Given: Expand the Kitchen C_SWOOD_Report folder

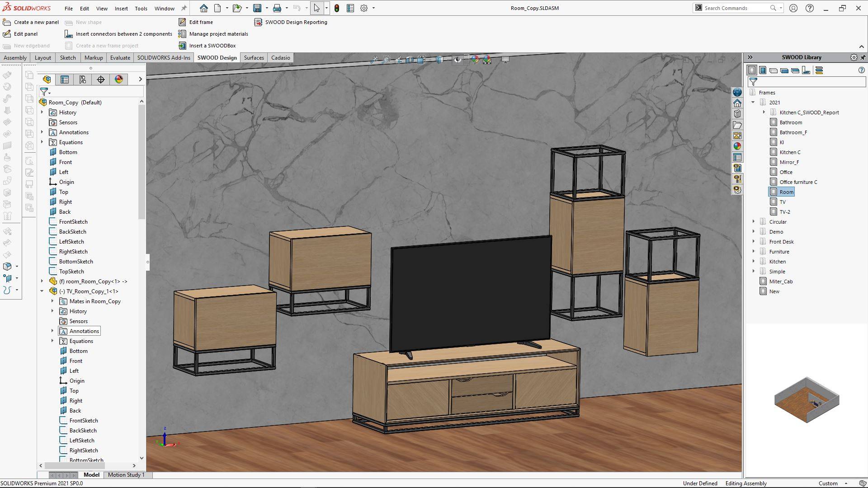Looking at the screenshot, I should pyautogui.click(x=764, y=113).
